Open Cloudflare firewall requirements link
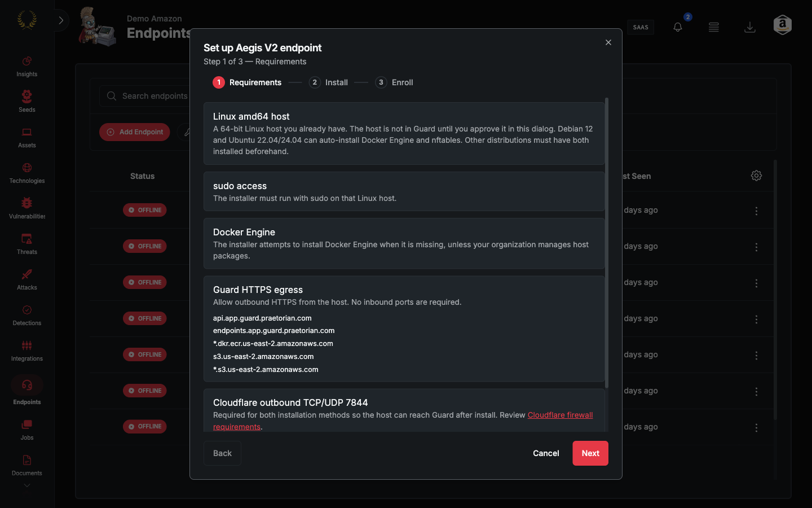The height and width of the screenshot is (508, 812). (x=560, y=415)
